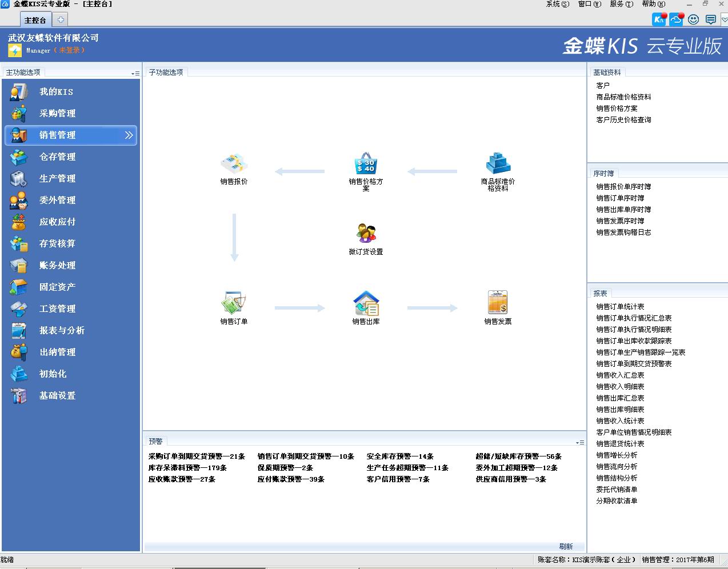The height and width of the screenshot is (569, 728).
Task: Switch to the 主控台 tab
Action: pos(35,20)
